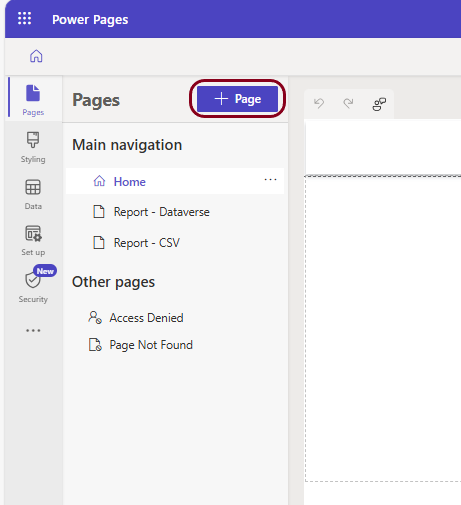This screenshot has width=461, height=505.
Task: Click the Power Pages title
Action: click(x=90, y=20)
